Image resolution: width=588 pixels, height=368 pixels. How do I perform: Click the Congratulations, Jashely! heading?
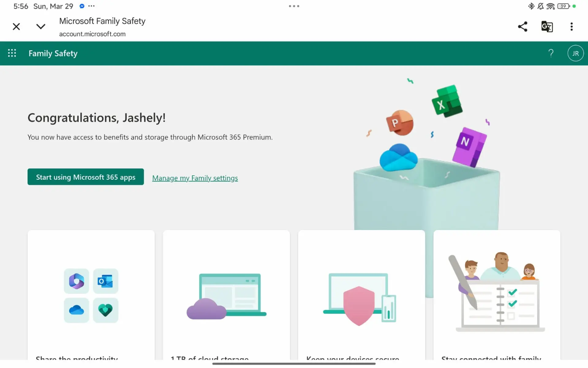[96, 118]
